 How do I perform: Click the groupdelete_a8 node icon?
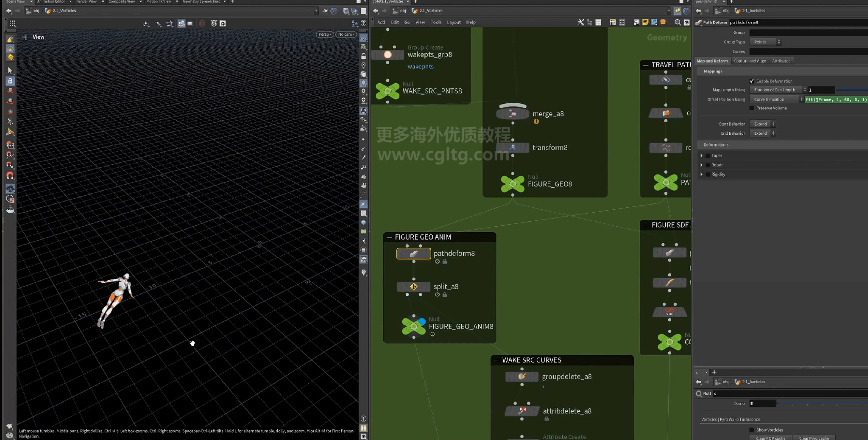click(522, 376)
